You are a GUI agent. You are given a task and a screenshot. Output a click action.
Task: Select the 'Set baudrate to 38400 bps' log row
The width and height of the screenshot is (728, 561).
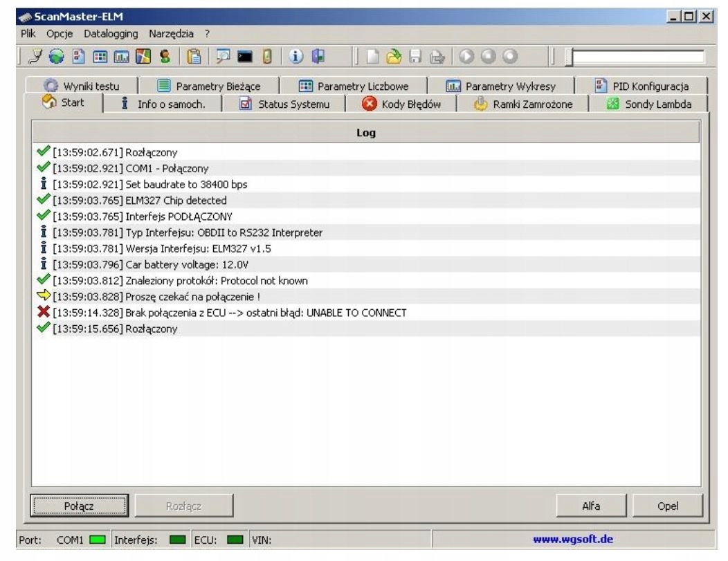[366, 184]
